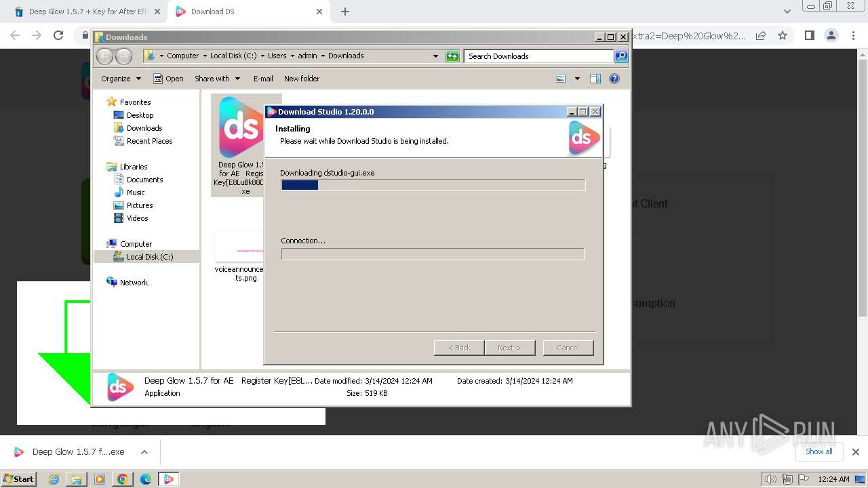Click Chrome back navigation arrow
This screenshot has width=868, height=488.
click(x=15, y=35)
